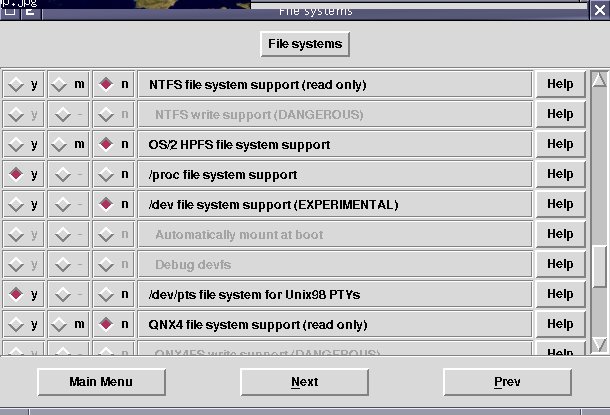Click the Main Menu button

tap(100, 382)
